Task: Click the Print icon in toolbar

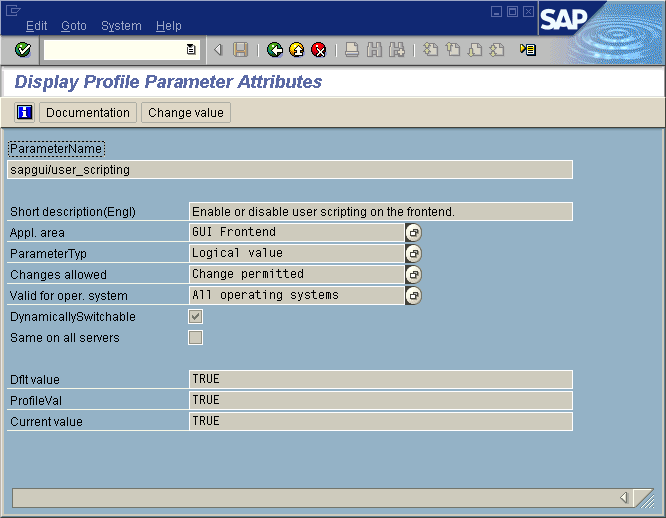Action: [352, 50]
